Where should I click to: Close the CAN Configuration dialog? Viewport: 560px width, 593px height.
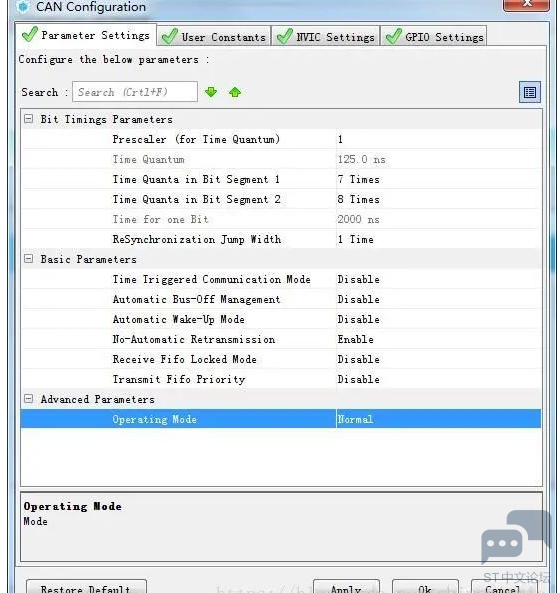(526, 5)
